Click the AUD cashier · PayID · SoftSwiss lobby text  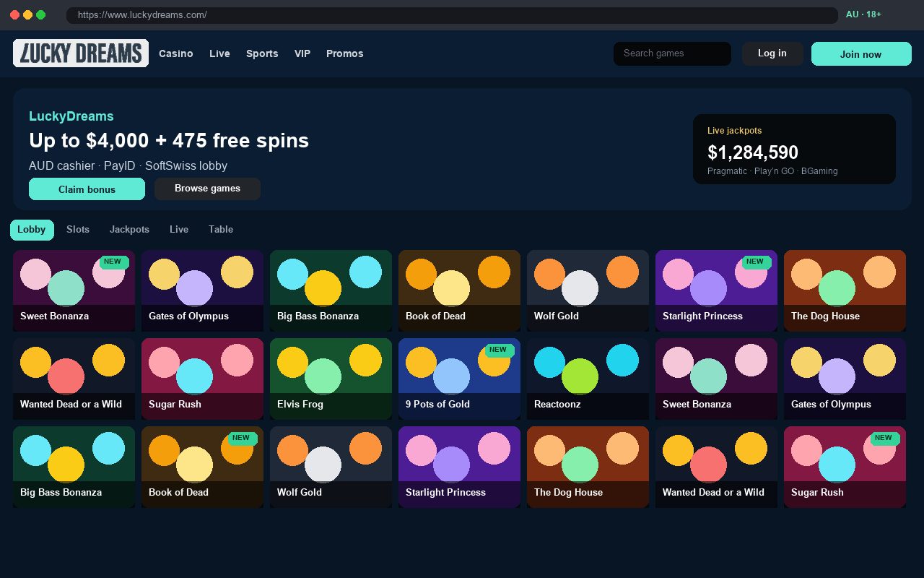click(x=128, y=165)
